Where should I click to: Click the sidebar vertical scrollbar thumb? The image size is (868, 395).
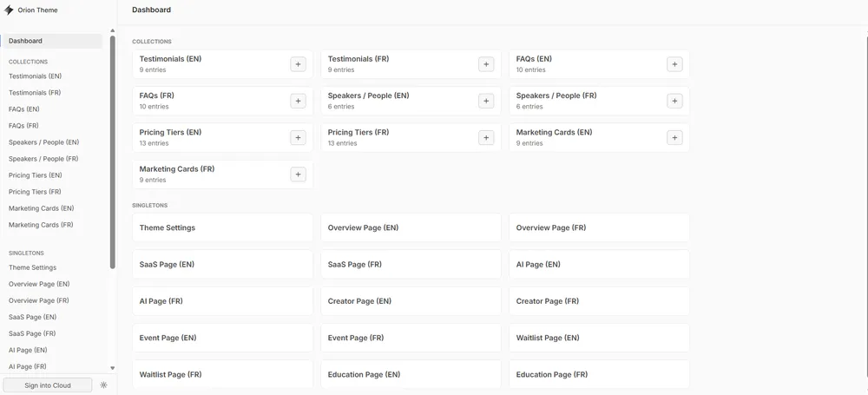pyautogui.click(x=112, y=152)
